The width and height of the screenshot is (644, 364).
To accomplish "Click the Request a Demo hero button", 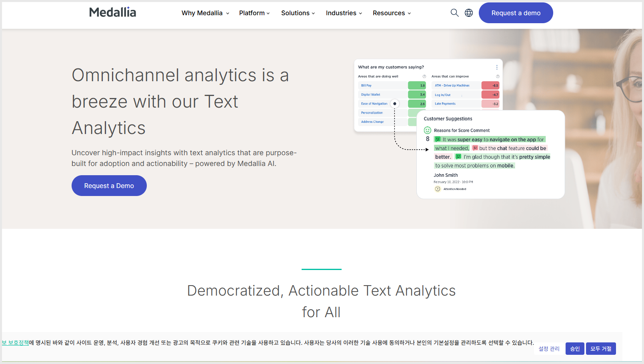I will [x=109, y=185].
